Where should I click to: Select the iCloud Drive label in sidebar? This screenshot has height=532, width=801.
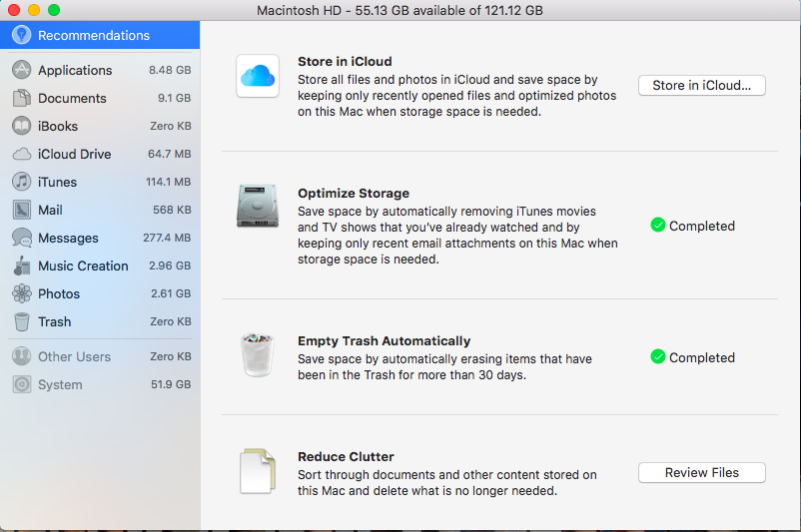point(75,154)
